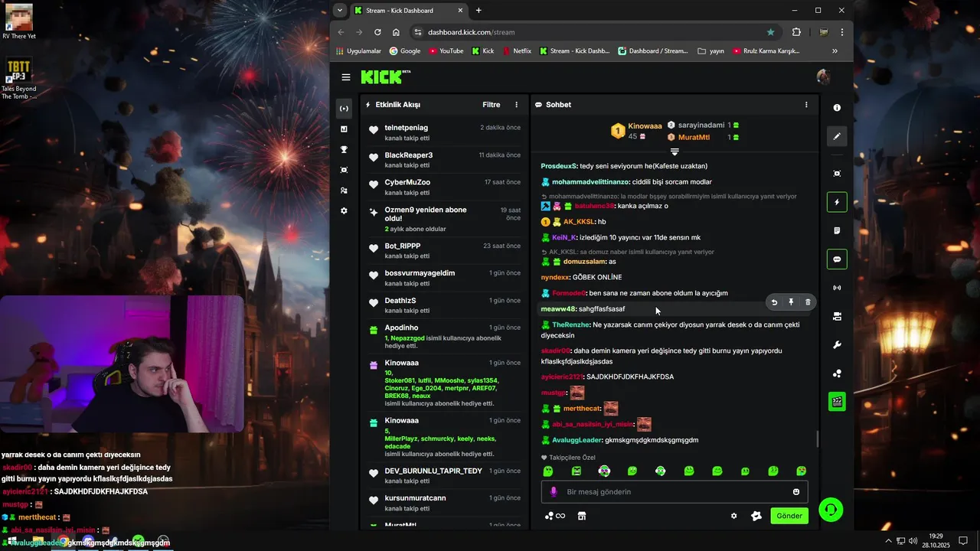Open the settings gear in left sidebar

344,210
